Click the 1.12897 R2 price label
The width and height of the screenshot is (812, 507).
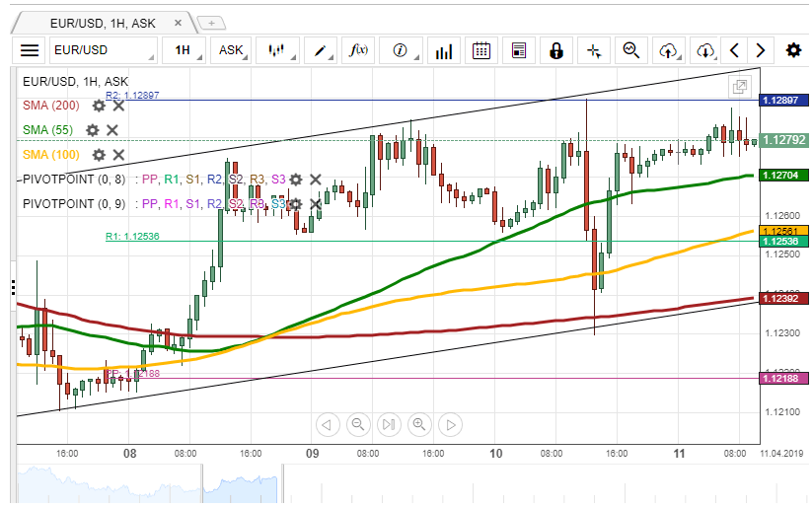coord(783,100)
